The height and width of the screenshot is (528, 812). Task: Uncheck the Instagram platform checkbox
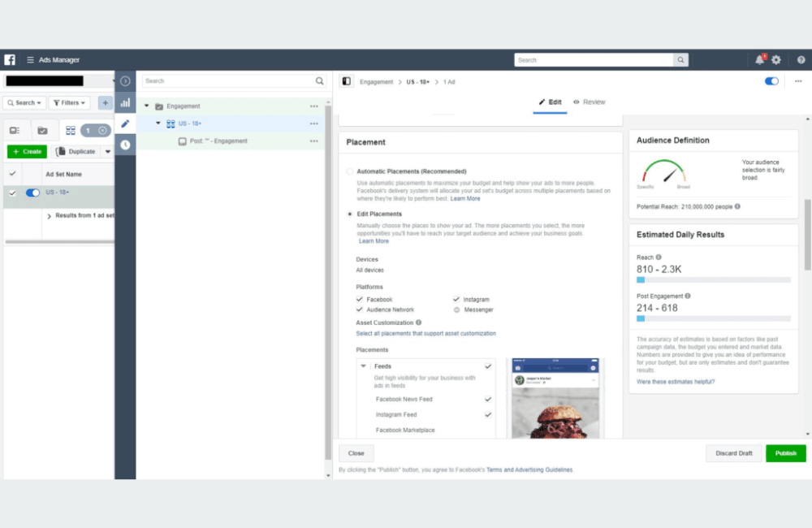456,300
